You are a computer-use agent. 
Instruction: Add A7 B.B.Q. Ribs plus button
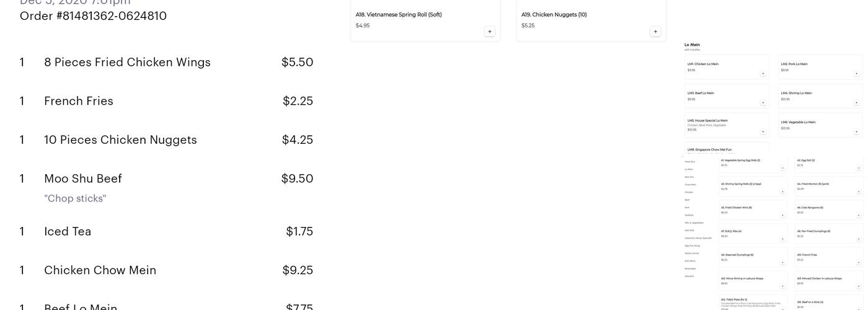point(782,239)
